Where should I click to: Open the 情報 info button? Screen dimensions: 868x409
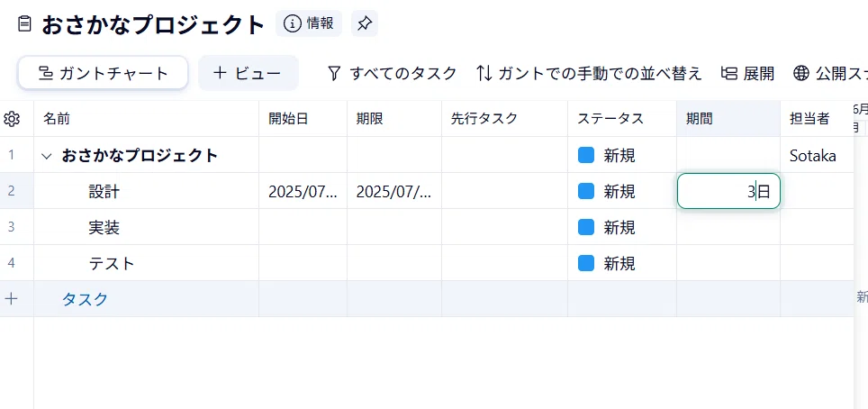coord(309,23)
